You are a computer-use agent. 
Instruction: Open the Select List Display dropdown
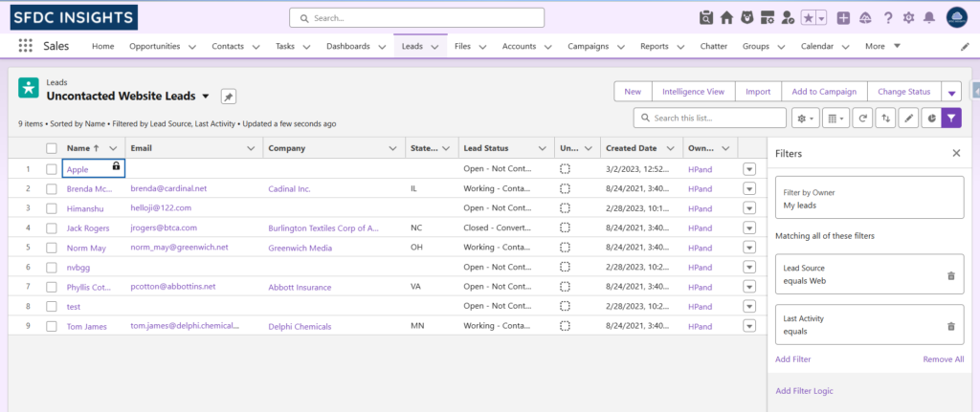(x=835, y=118)
